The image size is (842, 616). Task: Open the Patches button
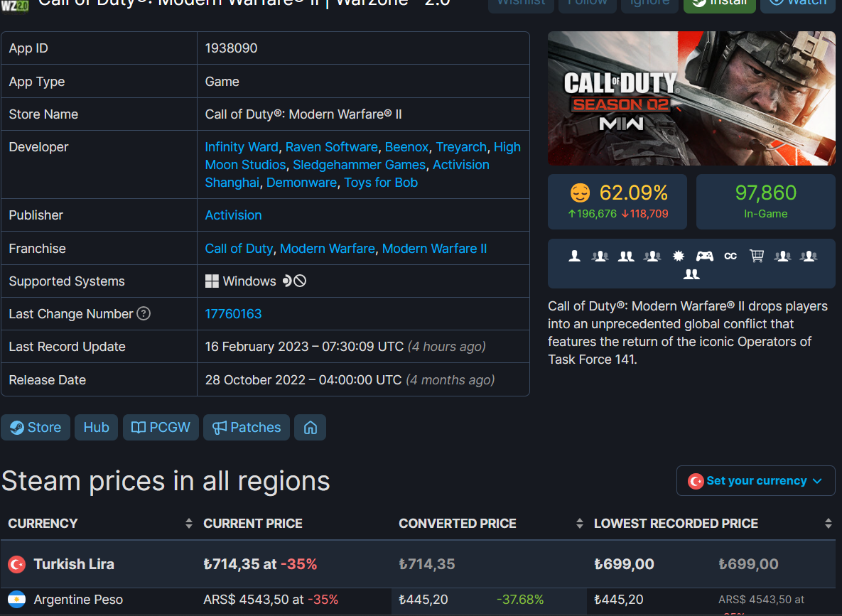click(247, 428)
